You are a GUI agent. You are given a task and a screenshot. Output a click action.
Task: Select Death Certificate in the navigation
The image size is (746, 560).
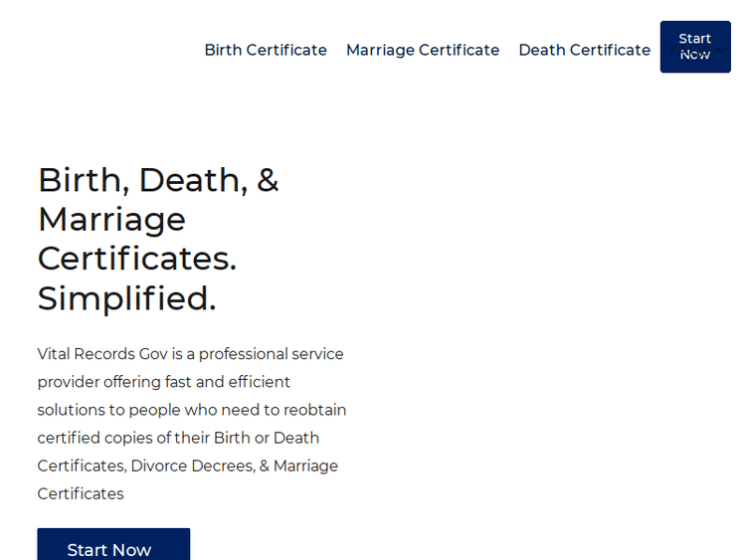(584, 50)
